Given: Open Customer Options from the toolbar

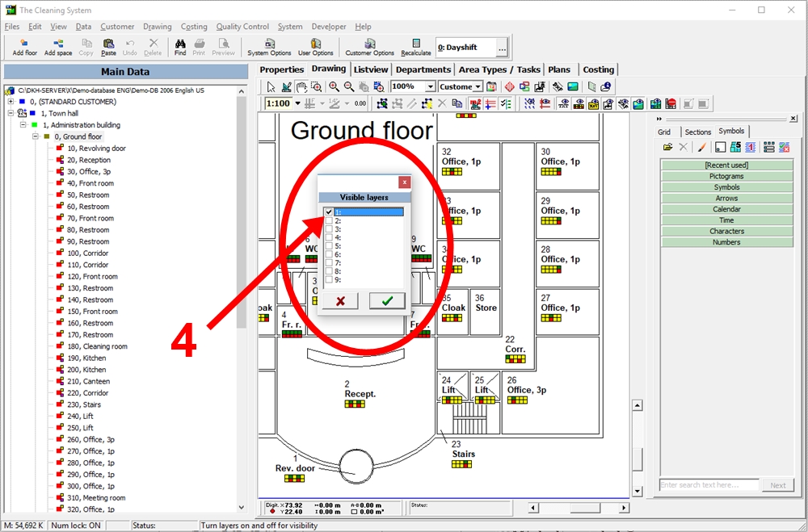Looking at the screenshot, I should [369, 47].
